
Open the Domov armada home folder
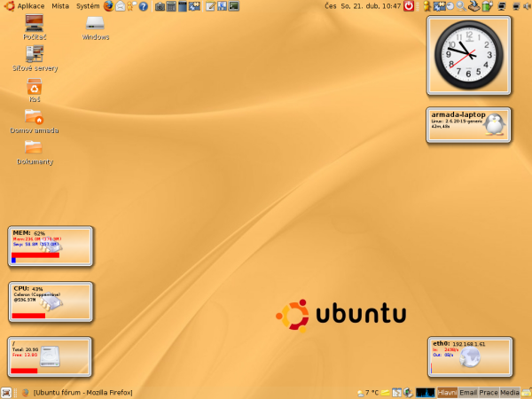34,121
